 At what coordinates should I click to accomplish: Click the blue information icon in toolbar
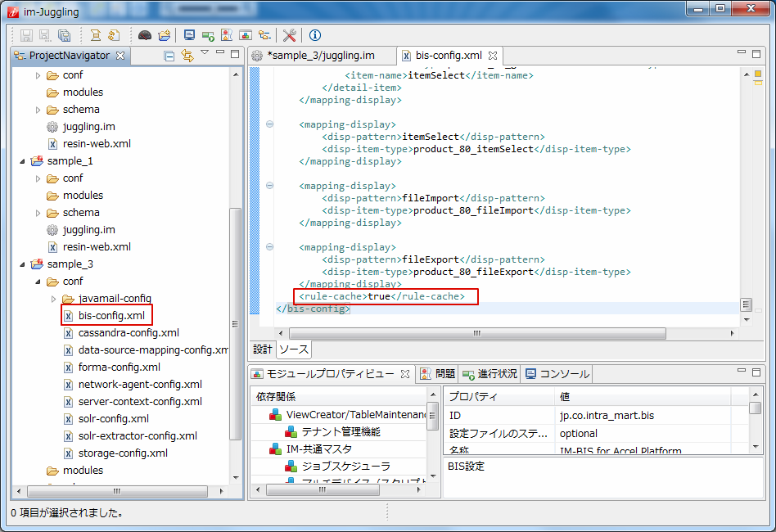click(315, 35)
